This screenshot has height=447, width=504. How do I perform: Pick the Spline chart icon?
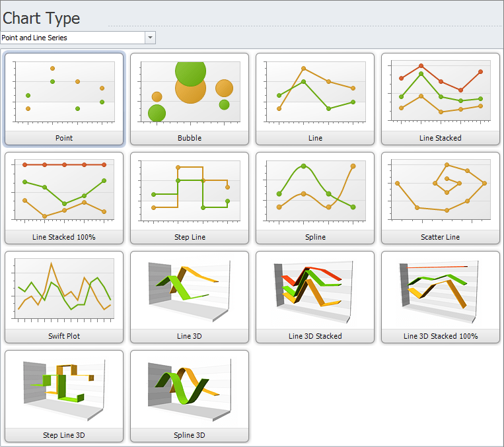pos(315,191)
